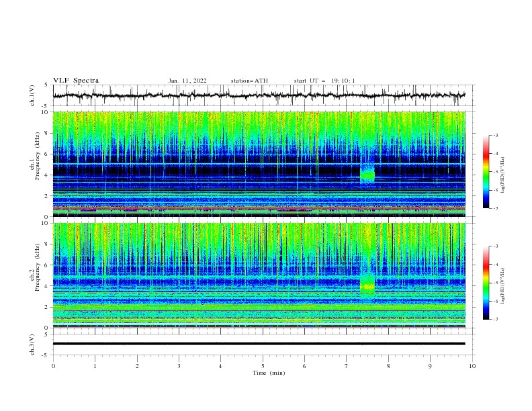Click the ch.1 "log(PSD)(V²/Hz)" colorbar label
Screen dimensions: 532x411
coord(503,175)
